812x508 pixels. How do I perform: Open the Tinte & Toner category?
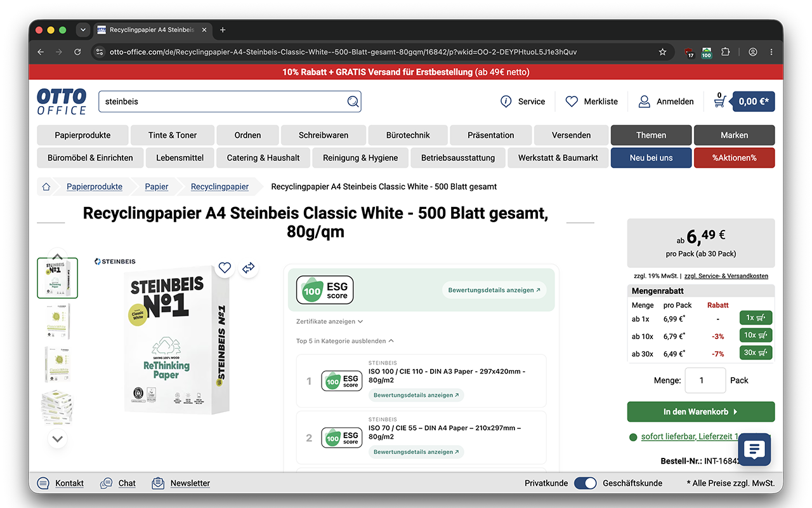coord(173,135)
